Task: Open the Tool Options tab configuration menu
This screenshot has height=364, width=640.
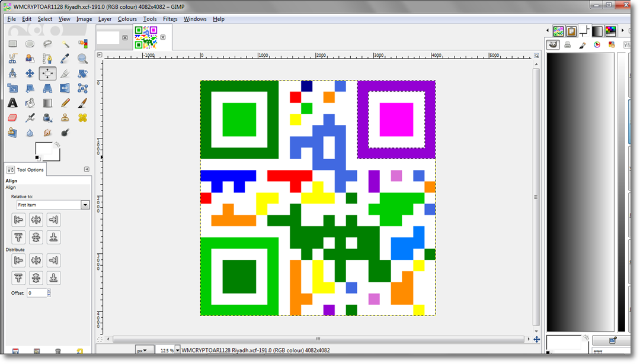Action: tap(87, 169)
